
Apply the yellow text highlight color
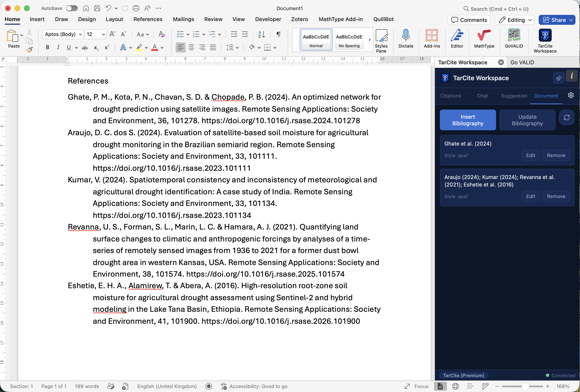(139, 47)
